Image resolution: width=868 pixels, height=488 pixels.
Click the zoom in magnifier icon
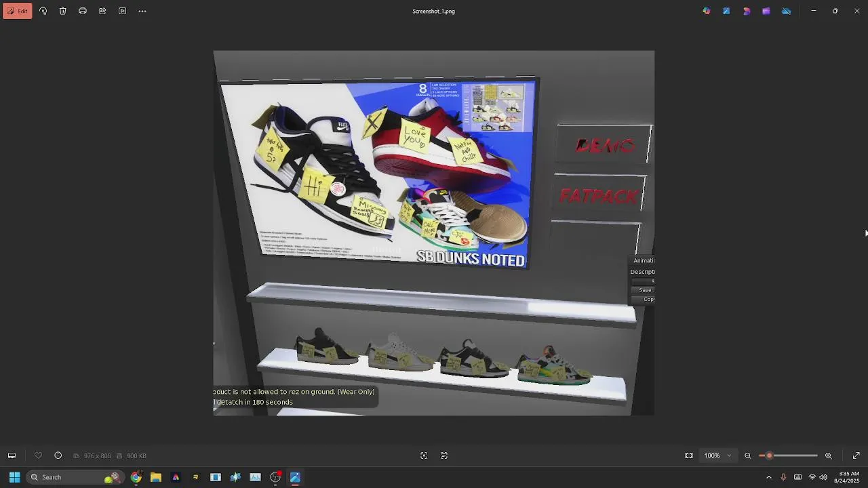828,455
